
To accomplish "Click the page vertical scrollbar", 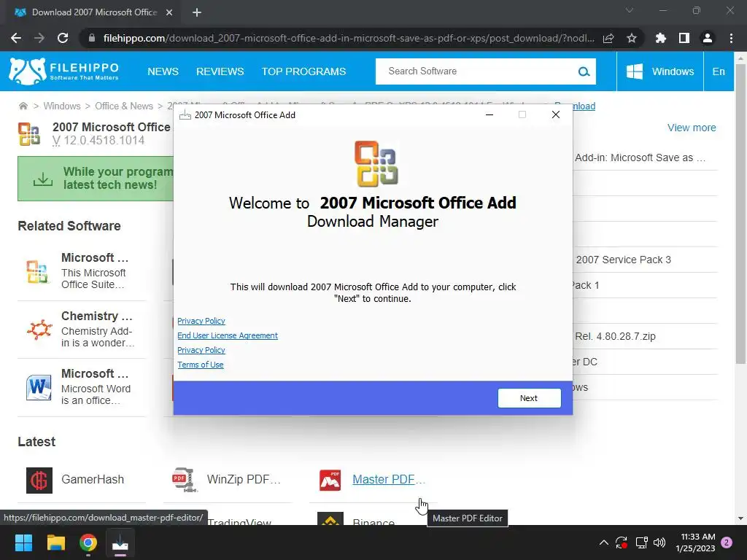I will pos(740,214).
